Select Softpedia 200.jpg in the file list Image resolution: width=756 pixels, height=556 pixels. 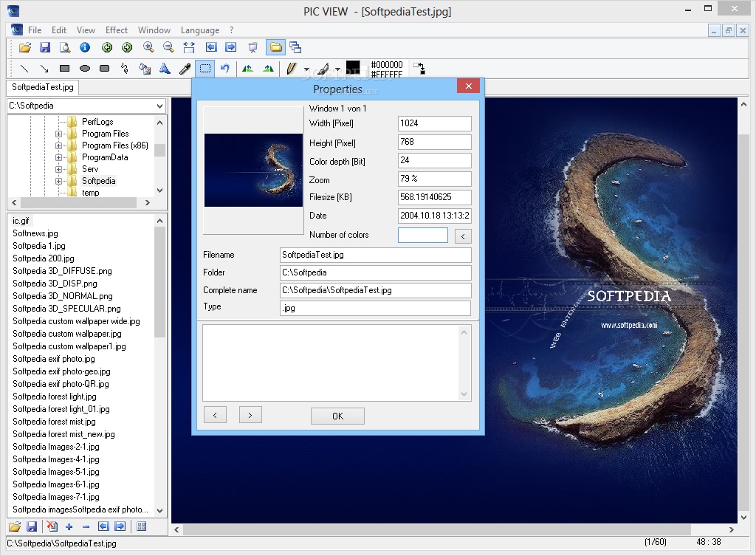(x=44, y=258)
